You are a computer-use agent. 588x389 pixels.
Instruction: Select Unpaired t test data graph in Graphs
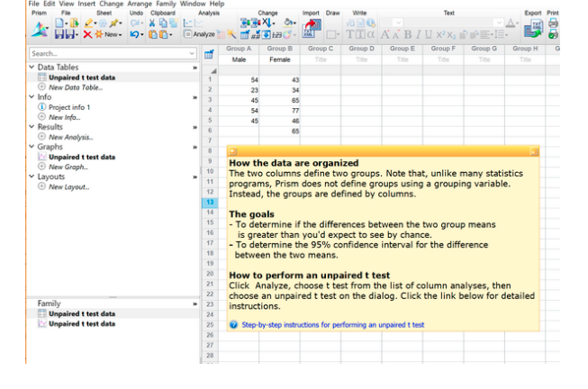(82, 157)
